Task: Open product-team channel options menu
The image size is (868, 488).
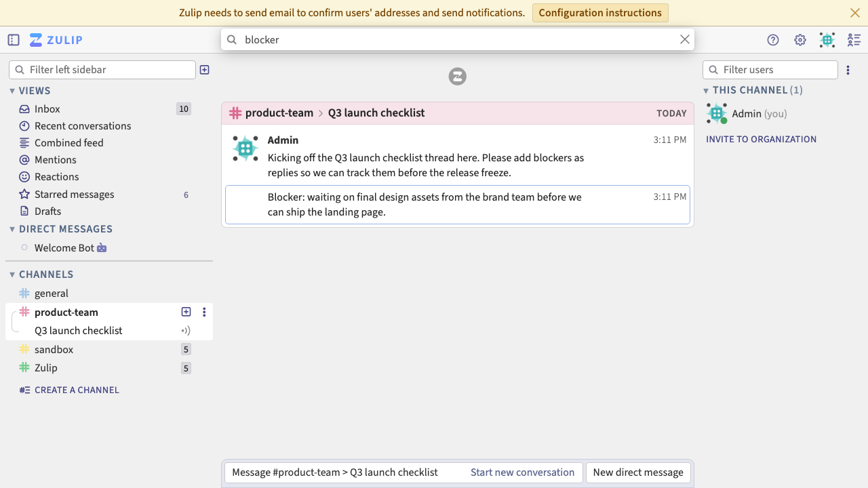Action: tap(204, 312)
